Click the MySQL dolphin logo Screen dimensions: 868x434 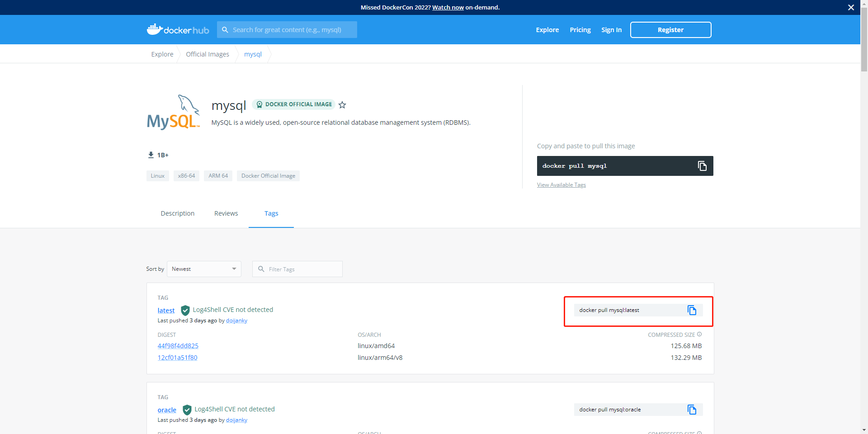pyautogui.click(x=173, y=112)
